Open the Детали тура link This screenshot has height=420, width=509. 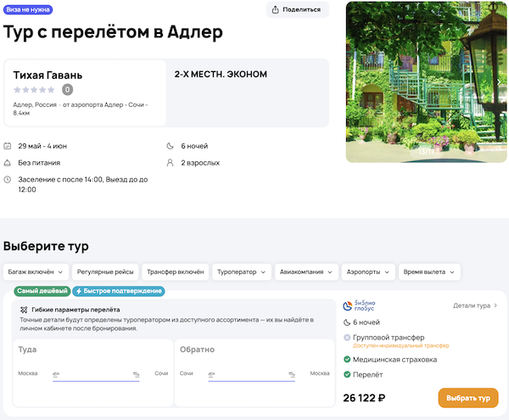[x=475, y=305]
